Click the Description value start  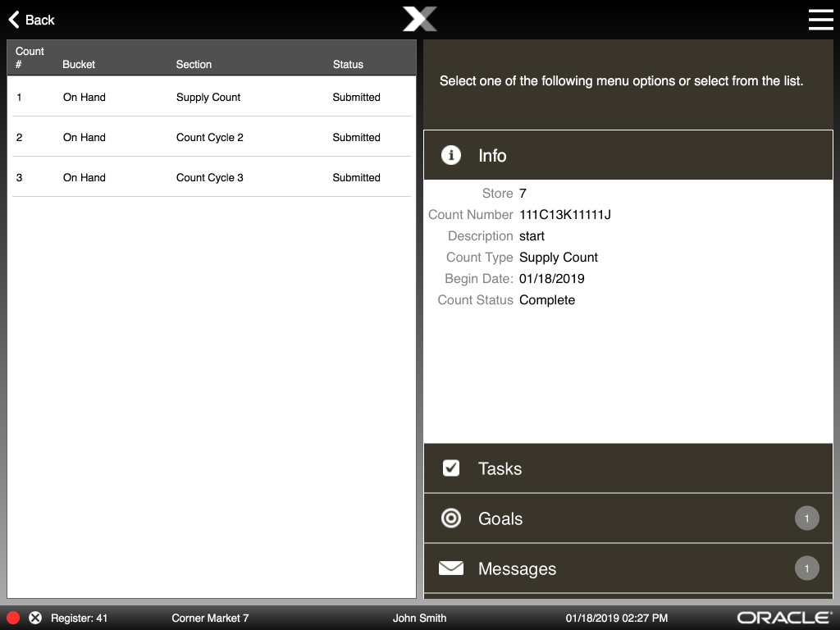coord(532,236)
